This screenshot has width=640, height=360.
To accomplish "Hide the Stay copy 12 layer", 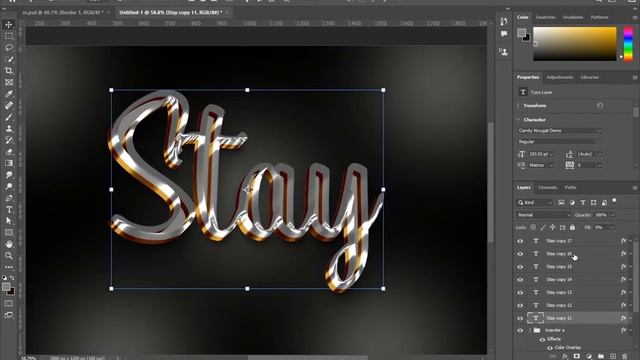I will click(x=520, y=306).
